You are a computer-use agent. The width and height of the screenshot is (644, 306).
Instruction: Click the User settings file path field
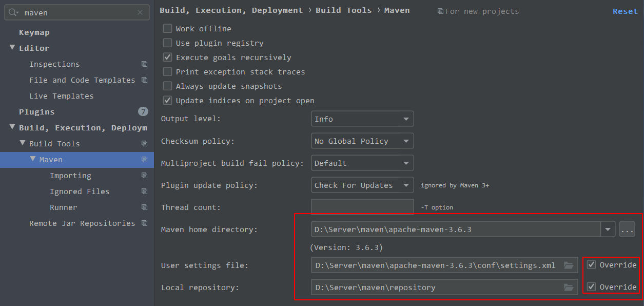coord(444,265)
